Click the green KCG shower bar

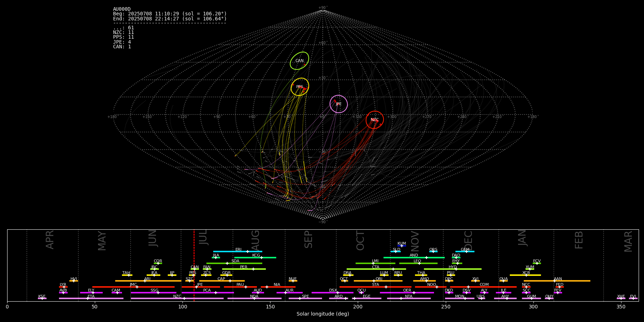255,257
